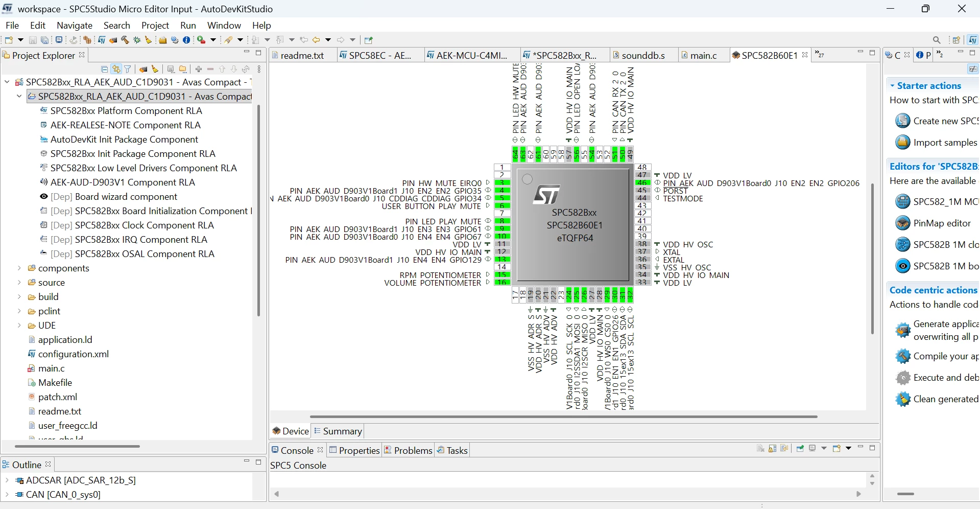Open the Project menu
980x509 pixels.
tap(155, 26)
